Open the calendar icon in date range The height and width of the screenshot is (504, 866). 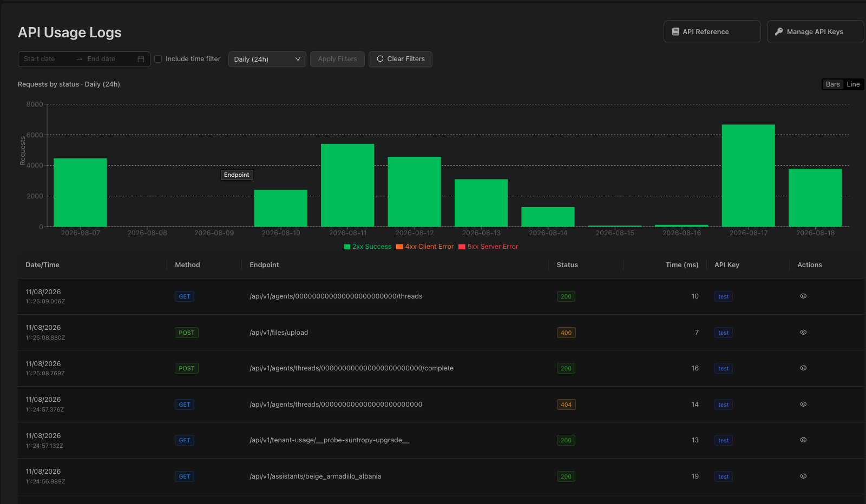coord(141,59)
